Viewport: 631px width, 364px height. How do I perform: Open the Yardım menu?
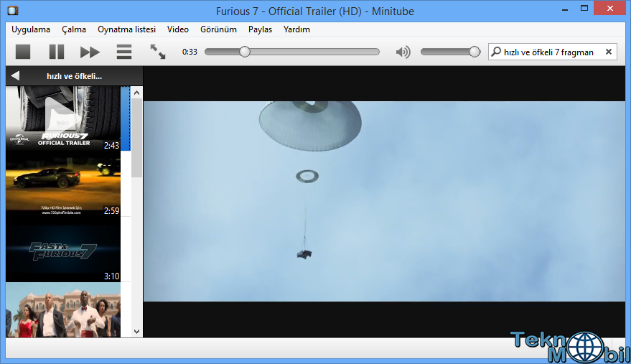pos(296,29)
